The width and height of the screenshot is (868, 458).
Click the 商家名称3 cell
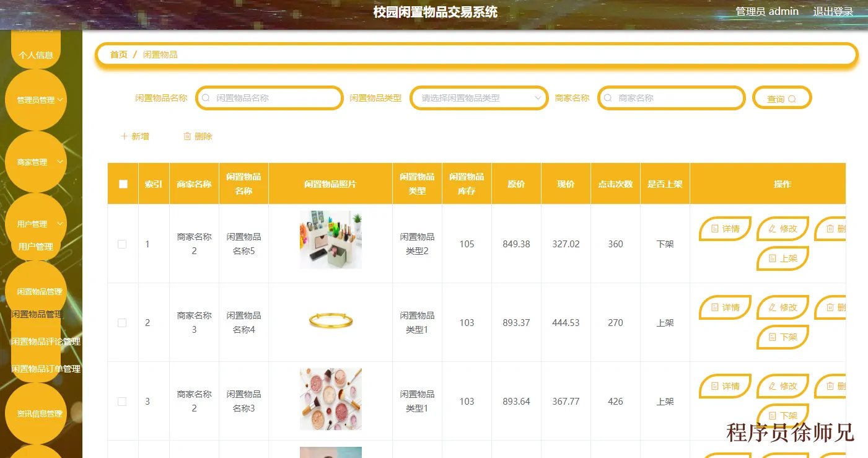tap(194, 323)
